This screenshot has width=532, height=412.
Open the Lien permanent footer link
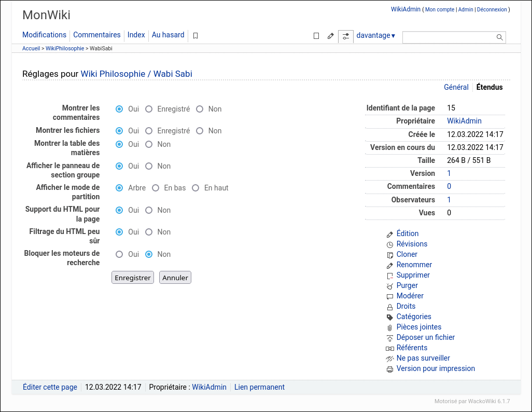259,387
